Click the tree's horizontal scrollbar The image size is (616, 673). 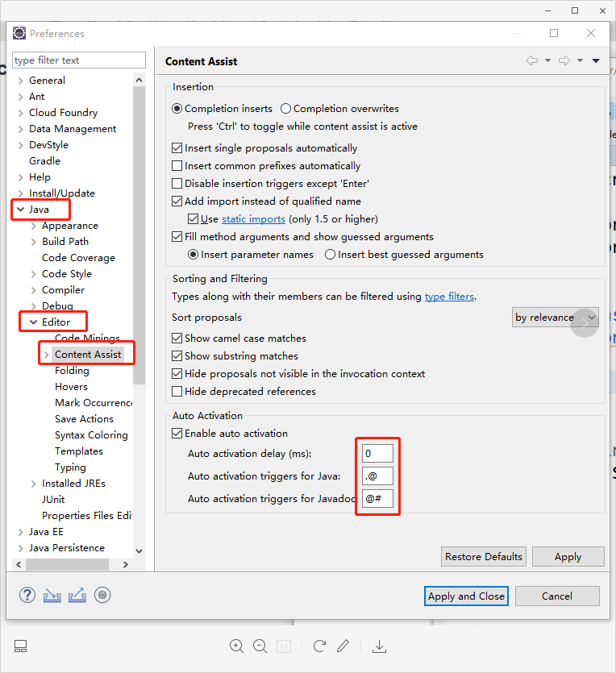68,564
